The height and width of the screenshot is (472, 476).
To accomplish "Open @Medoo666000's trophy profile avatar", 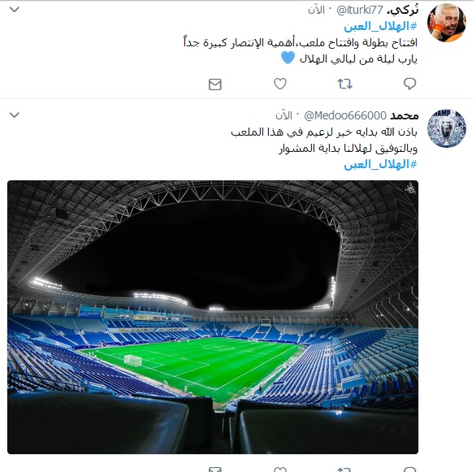I will [x=446, y=128].
